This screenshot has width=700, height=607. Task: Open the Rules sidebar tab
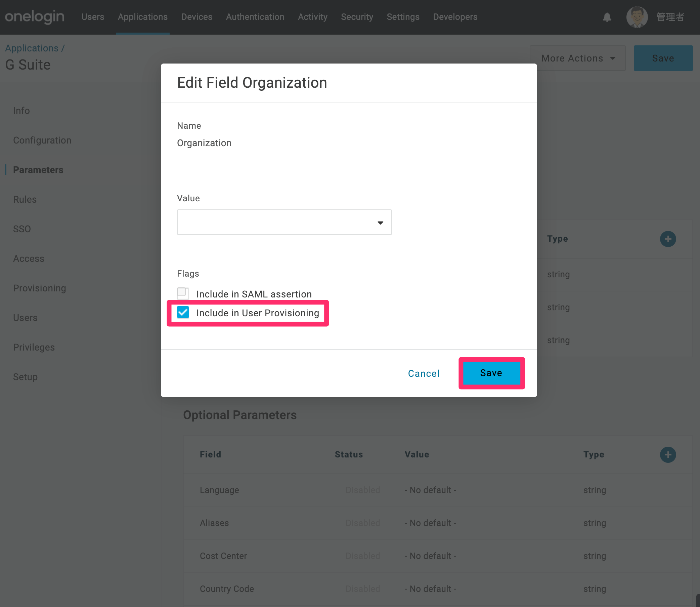25,199
